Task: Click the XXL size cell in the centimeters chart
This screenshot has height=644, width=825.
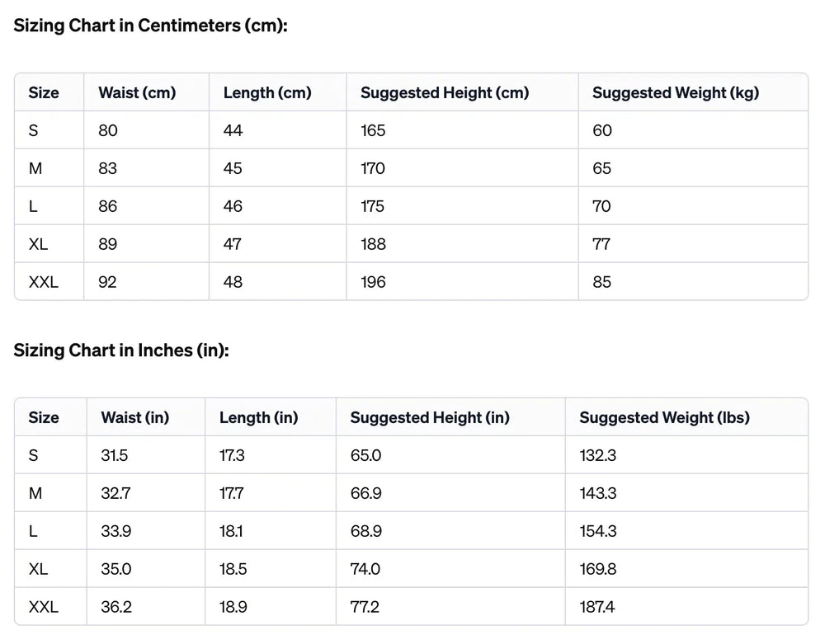Action: pyautogui.click(x=44, y=283)
